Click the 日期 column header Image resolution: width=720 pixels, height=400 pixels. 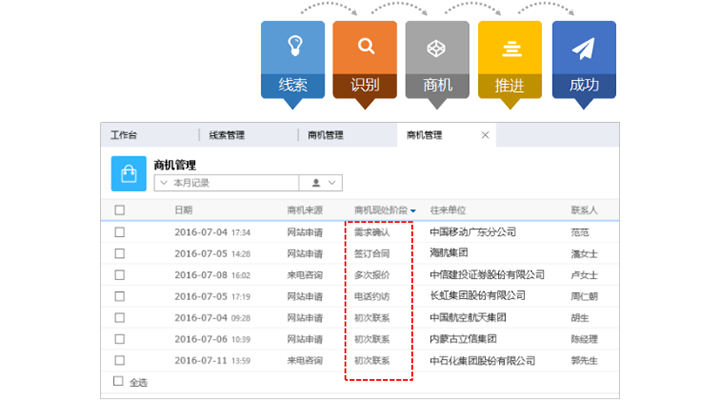coord(183,210)
